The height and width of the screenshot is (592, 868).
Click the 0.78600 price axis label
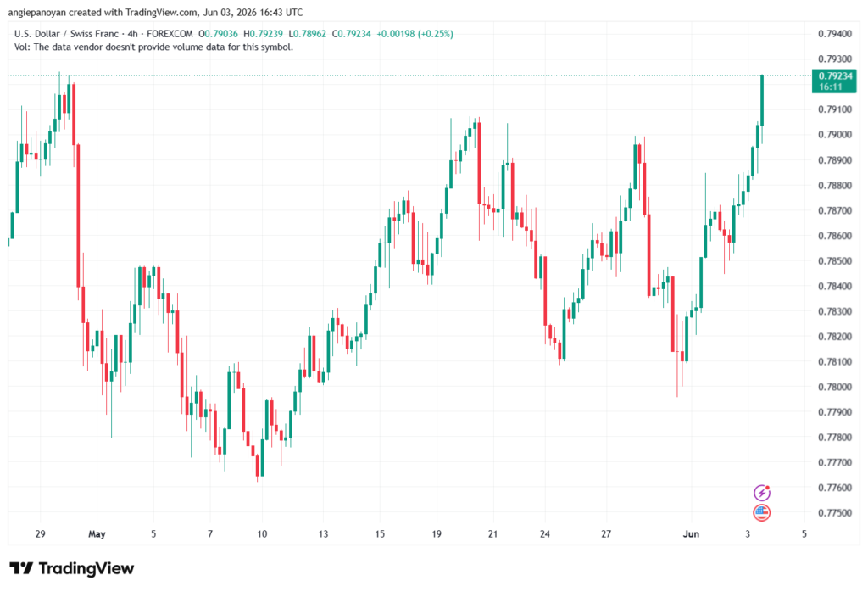pos(835,236)
